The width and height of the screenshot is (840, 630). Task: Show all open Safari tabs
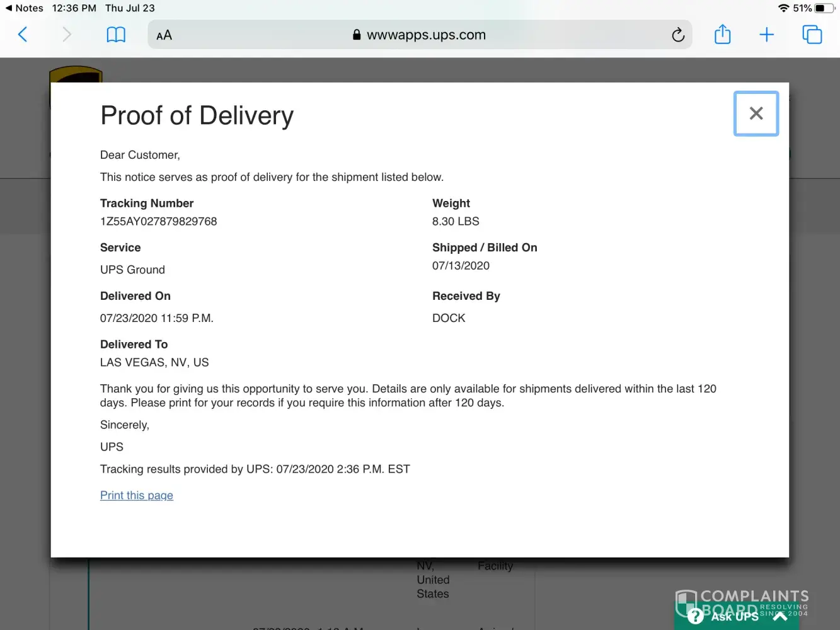click(x=812, y=35)
